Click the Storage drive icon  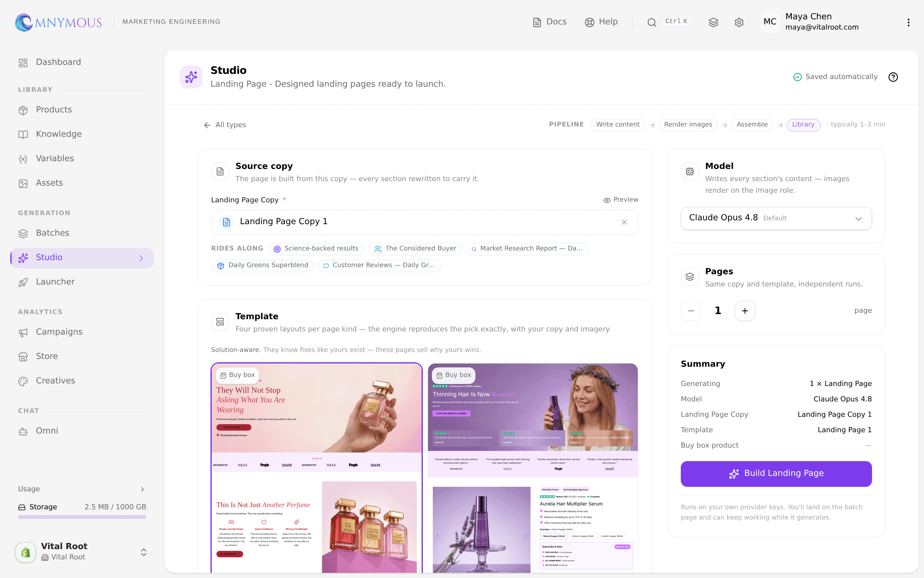pyautogui.click(x=22, y=507)
